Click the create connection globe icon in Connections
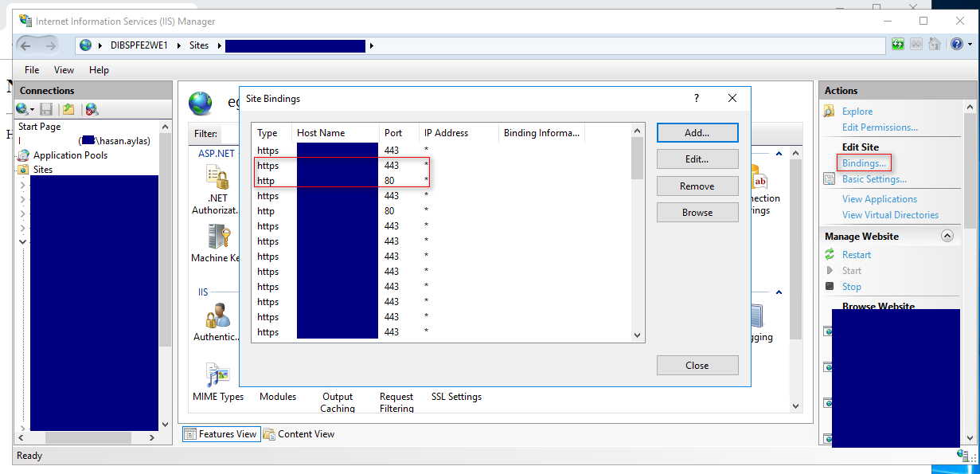Screen dimensions: 980x474 (x=21, y=109)
